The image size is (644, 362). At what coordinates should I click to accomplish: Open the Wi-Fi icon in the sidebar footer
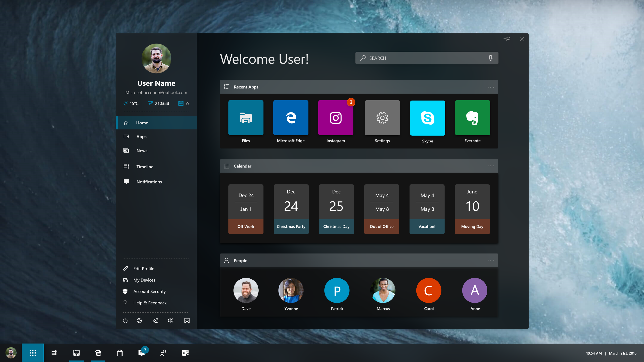pos(155,321)
